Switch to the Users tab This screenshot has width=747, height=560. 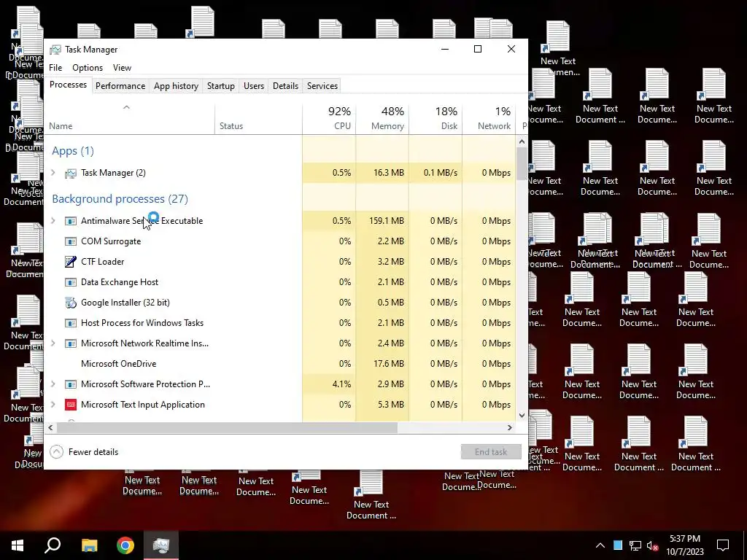pyautogui.click(x=253, y=86)
